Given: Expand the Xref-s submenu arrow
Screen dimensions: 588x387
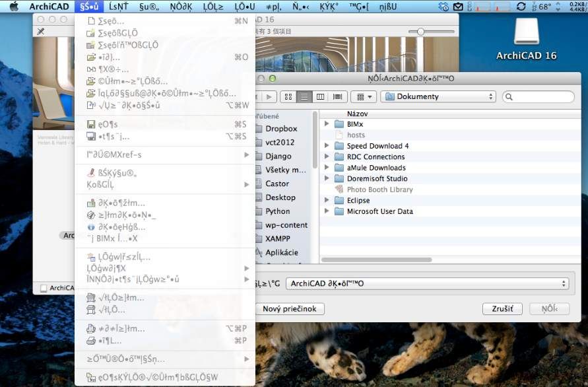Looking at the screenshot, I should (x=246, y=155).
